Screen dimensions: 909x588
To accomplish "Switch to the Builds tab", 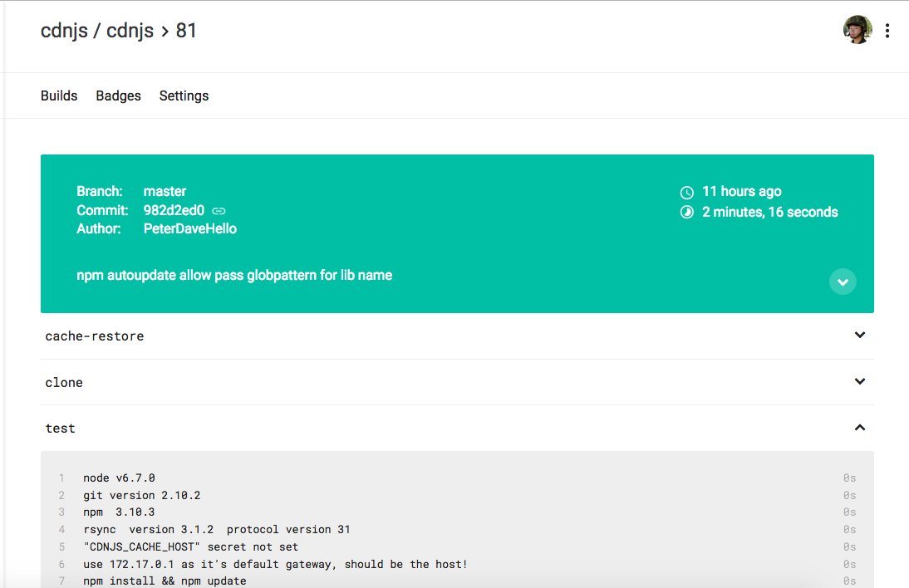I will click(x=59, y=96).
